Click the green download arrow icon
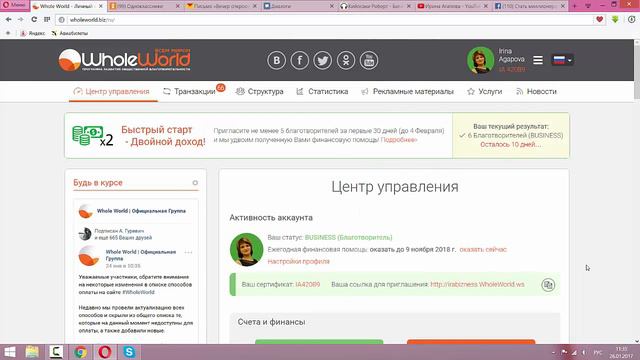This screenshot has height=360, width=640. (x=615, y=19)
